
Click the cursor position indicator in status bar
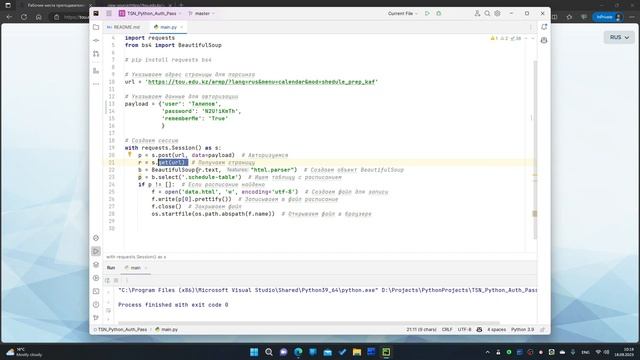(x=421, y=329)
